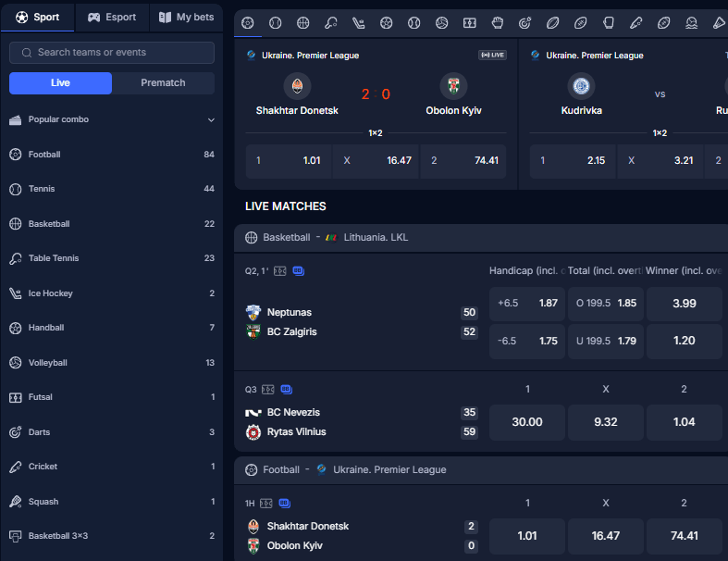
Task: Expand the Popular combo section
Action: (112, 119)
